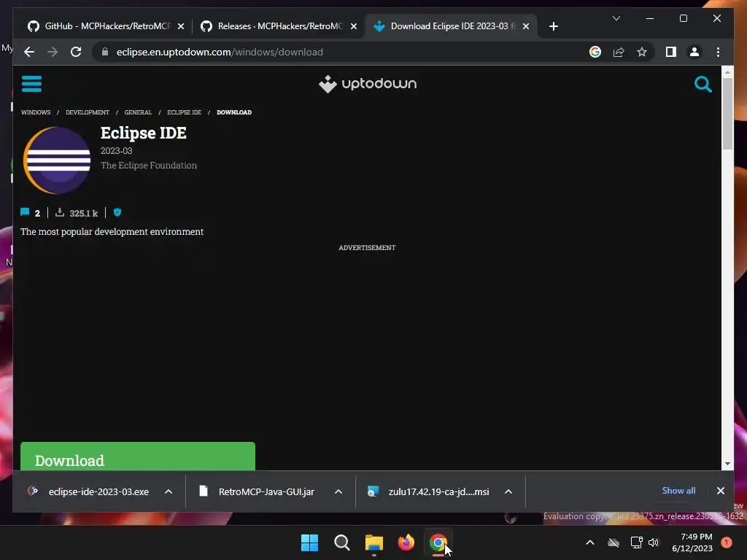Viewport: 747px width, 560px height.
Task: Click the WINDOWS breadcrumb link
Action: [36, 112]
